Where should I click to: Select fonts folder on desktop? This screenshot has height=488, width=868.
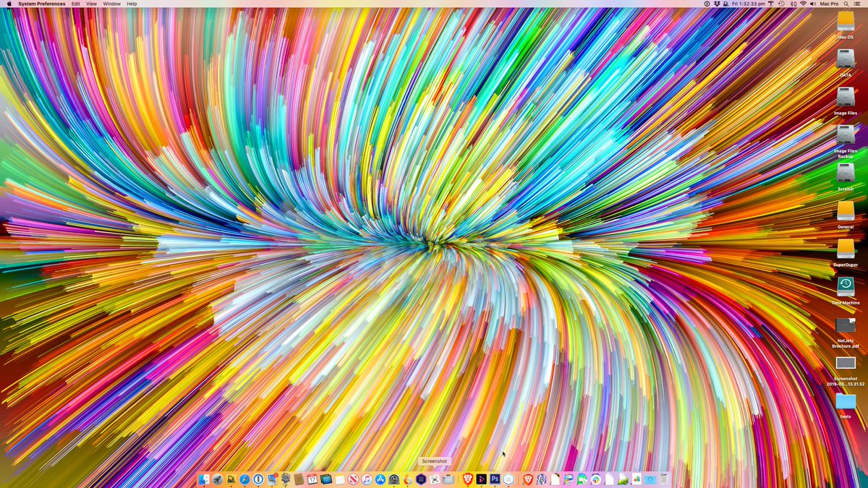coord(846,401)
